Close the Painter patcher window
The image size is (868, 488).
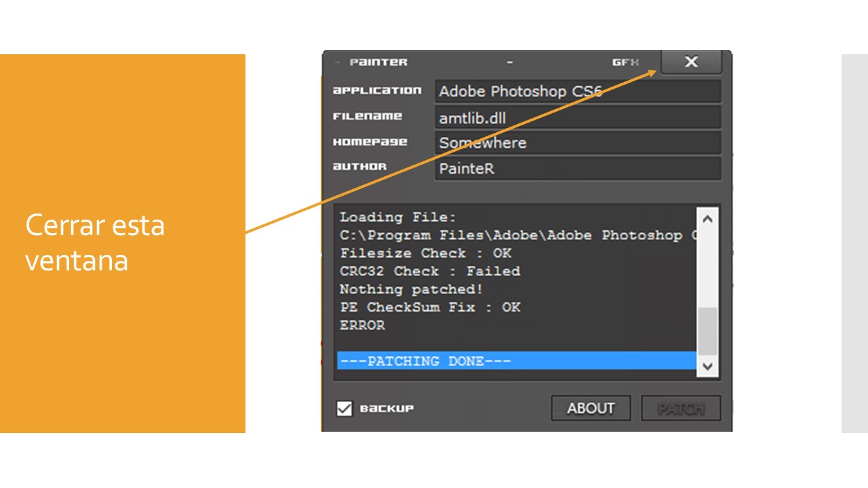point(691,62)
